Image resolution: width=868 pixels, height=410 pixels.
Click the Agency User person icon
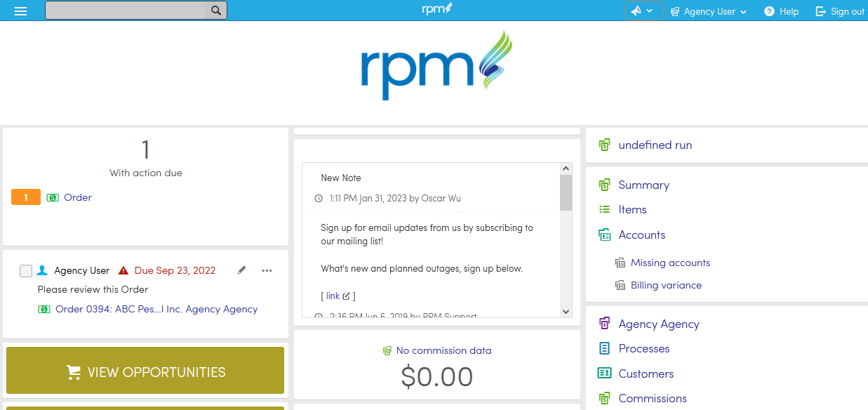pyautogui.click(x=42, y=270)
